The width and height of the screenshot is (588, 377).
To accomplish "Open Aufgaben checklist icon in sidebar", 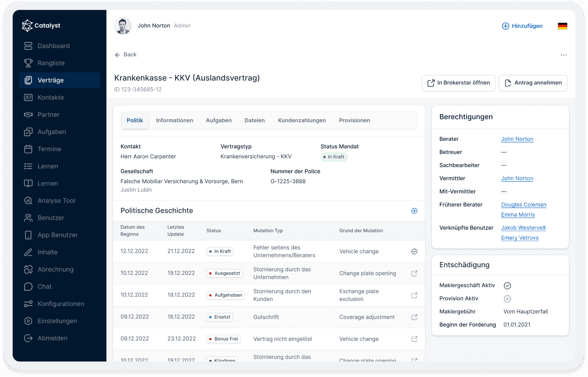I will [x=28, y=132].
